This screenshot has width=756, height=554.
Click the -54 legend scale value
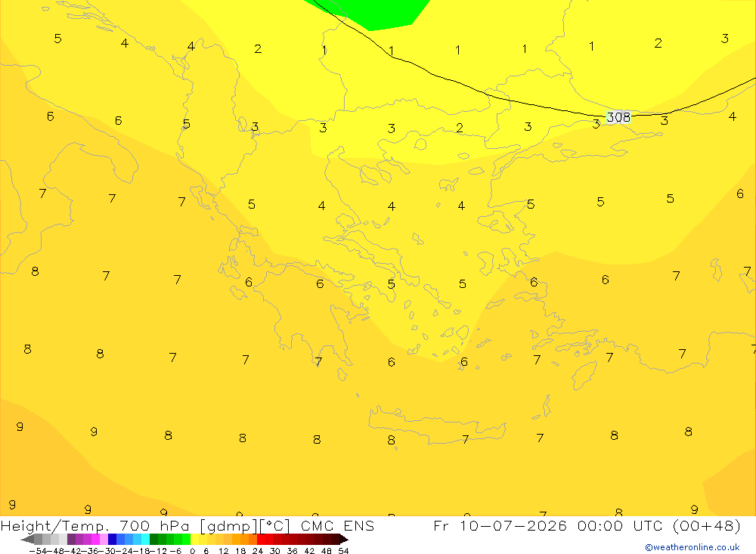tap(38, 551)
